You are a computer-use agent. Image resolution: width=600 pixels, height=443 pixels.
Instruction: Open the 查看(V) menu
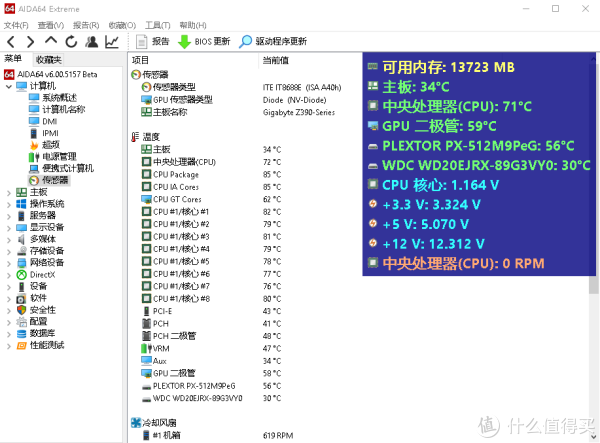point(51,25)
